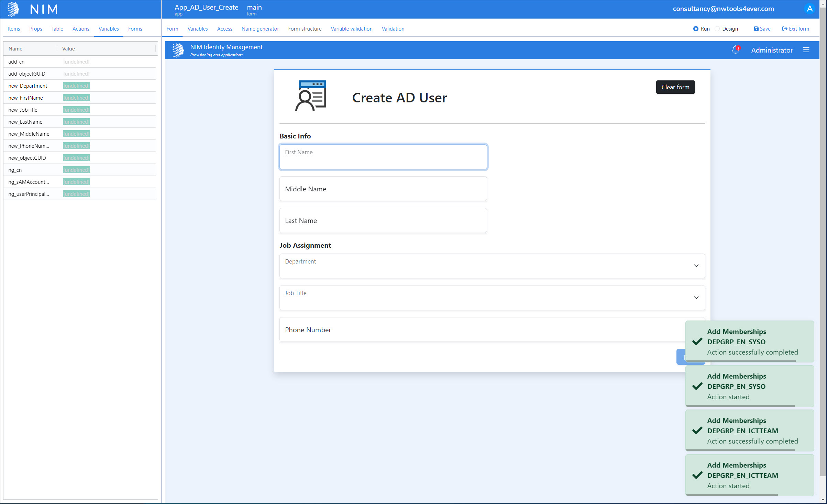Viewport: 827px width, 504px height.
Task: Click the Save disk icon
Action: [756, 29]
